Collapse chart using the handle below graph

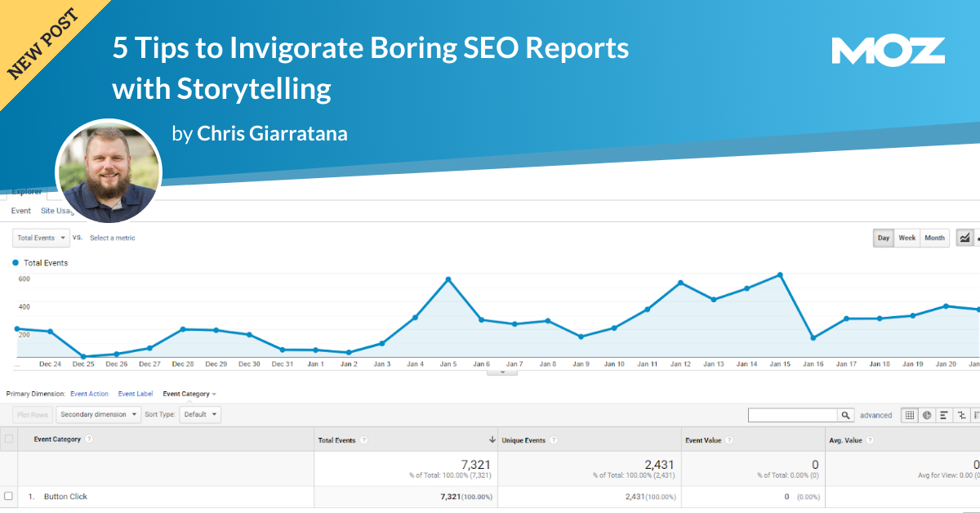[x=502, y=372]
